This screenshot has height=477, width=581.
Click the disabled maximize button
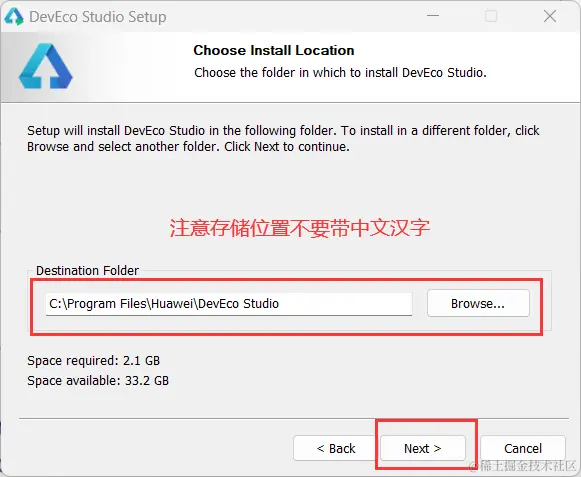[x=491, y=16]
